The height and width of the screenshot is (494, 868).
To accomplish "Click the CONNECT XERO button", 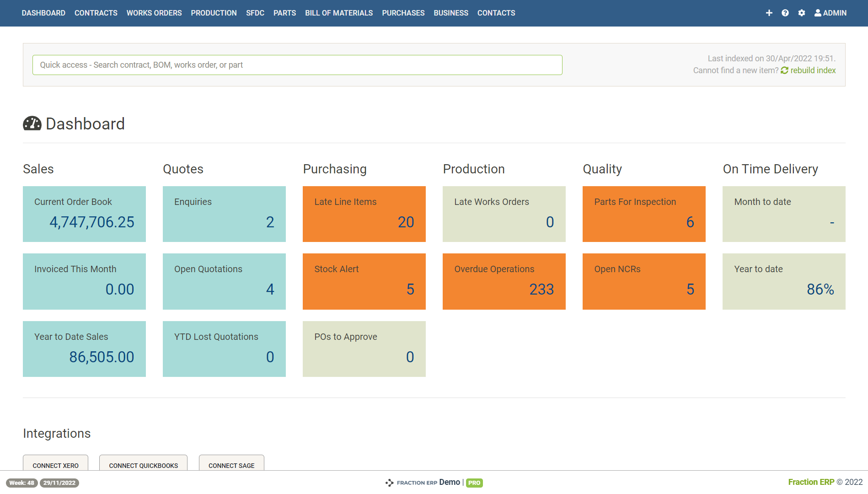I will [55, 465].
